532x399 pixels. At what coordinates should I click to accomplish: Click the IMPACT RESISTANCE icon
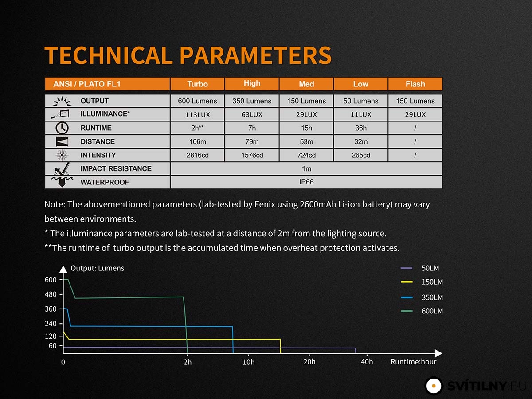tap(62, 169)
